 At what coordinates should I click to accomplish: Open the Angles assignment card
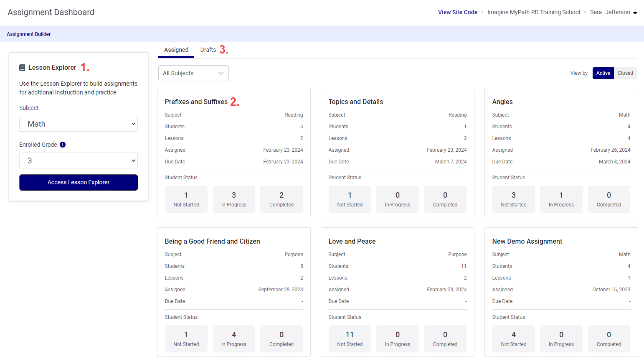point(502,101)
